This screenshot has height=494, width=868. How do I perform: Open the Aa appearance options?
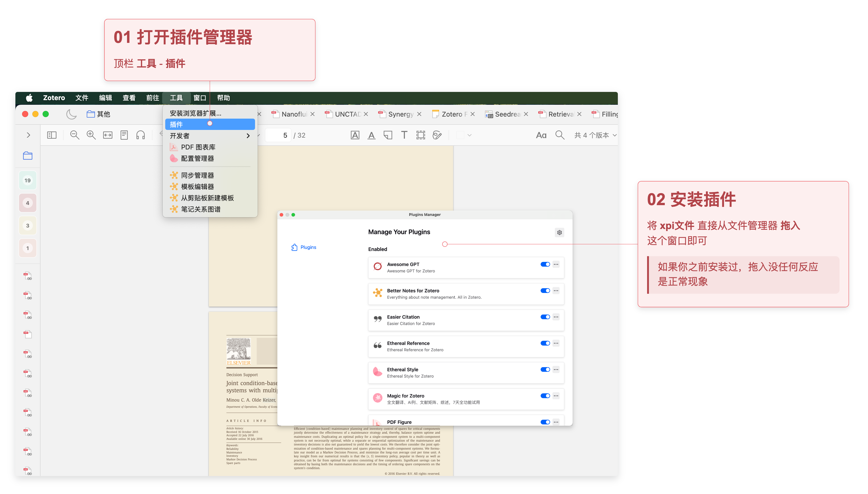coord(541,135)
